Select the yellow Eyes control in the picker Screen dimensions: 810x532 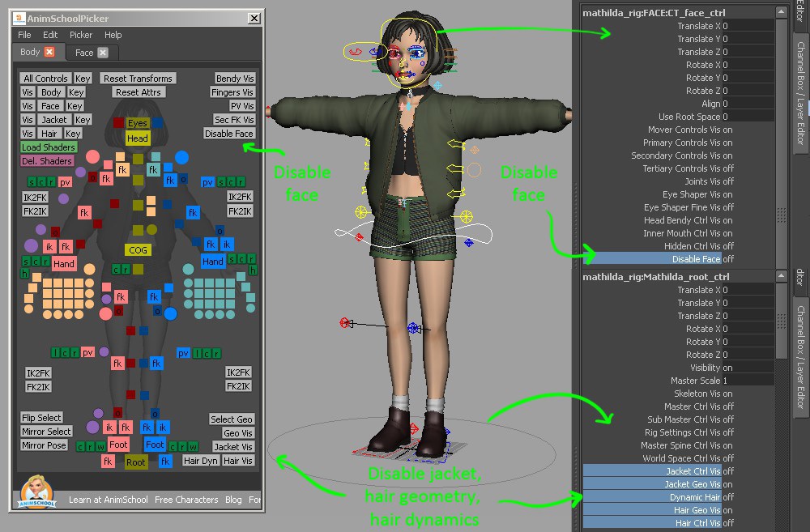pos(138,123)
